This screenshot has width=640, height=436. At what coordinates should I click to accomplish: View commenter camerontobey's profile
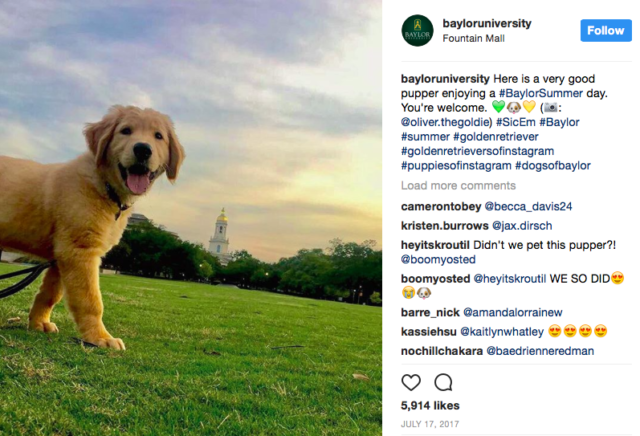(441, 207)
